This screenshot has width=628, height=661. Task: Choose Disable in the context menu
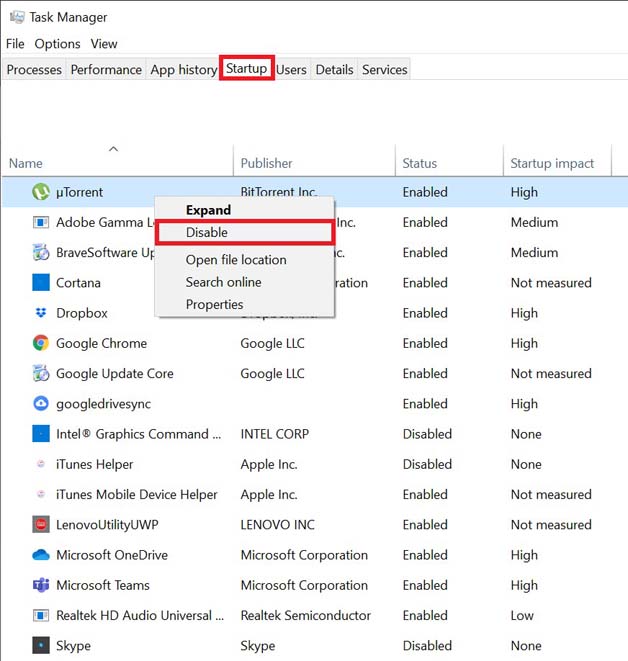coord(245,232)
